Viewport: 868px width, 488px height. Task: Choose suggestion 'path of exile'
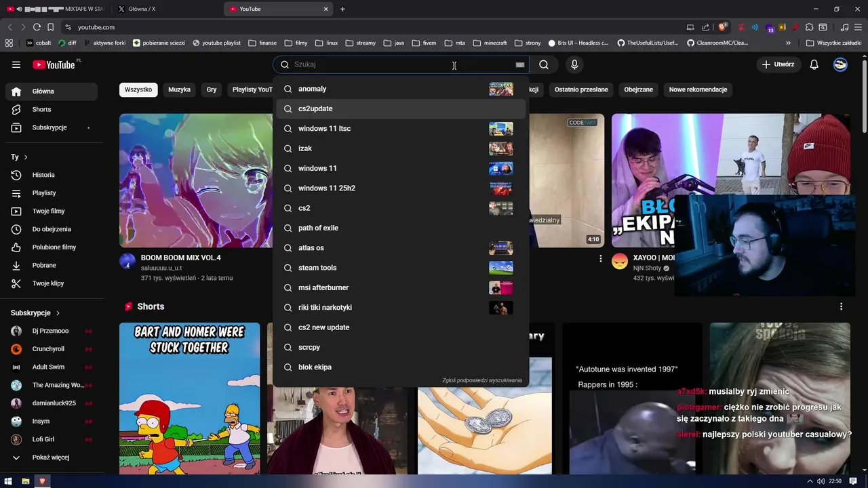pyautogui.click(x=401, y=228)
